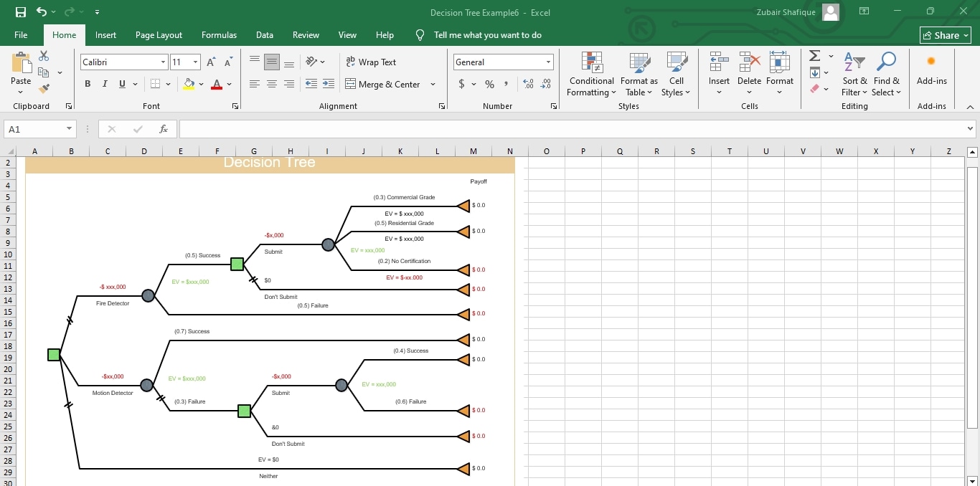
Task: Apply Italic formatting
Action: [103, 84]
